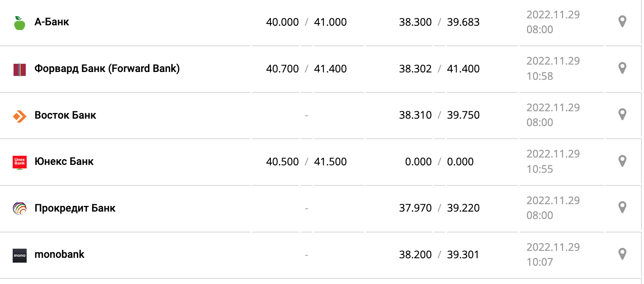Click monobank update time 2022.11.29 10:07
644x284 pixels.
pyautogui.click(x=553, y=254)
